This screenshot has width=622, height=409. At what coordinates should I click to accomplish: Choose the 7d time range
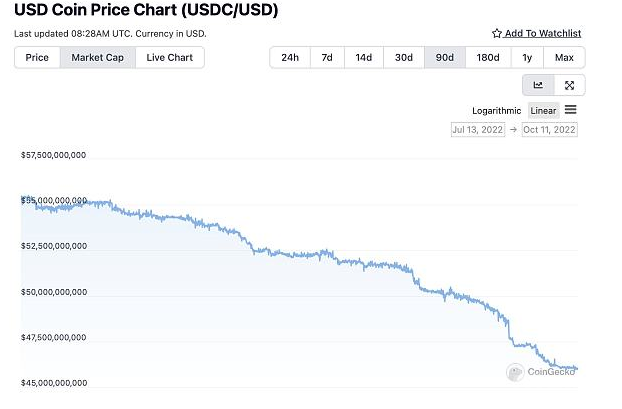(x=327, y=58)
